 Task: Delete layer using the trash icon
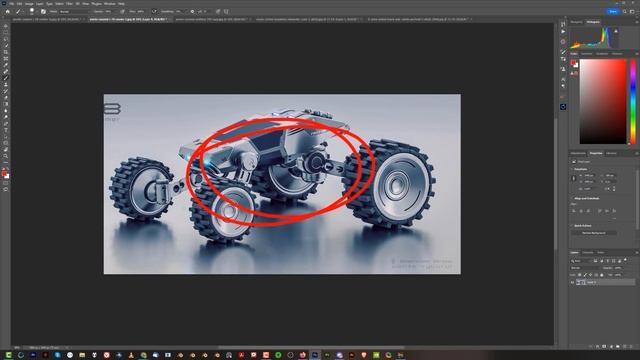[x=631, y=346]
